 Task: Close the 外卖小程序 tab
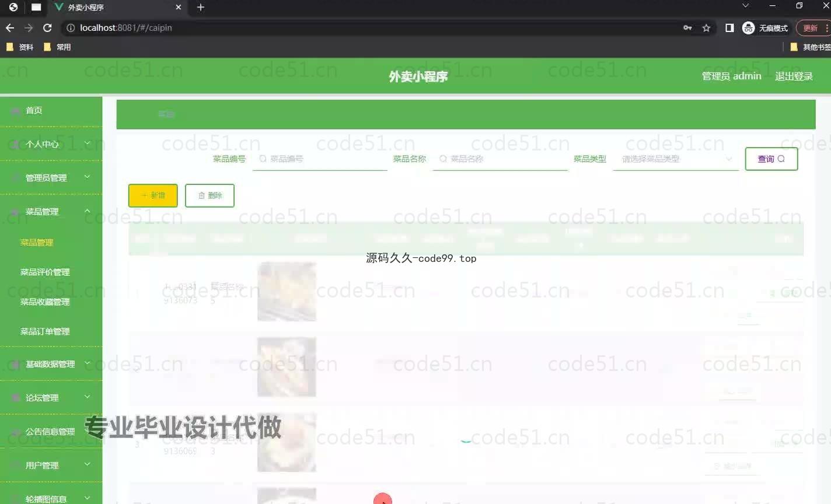179,7
